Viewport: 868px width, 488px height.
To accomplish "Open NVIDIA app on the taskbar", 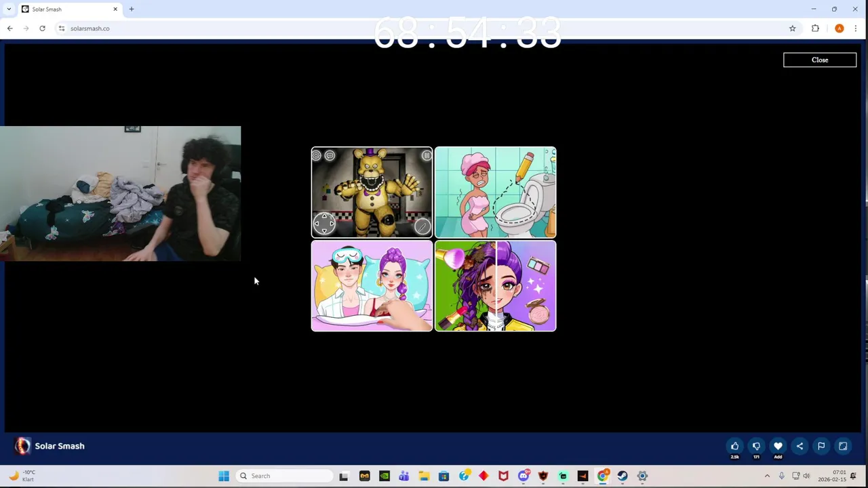I will click(x=384, y=476).
